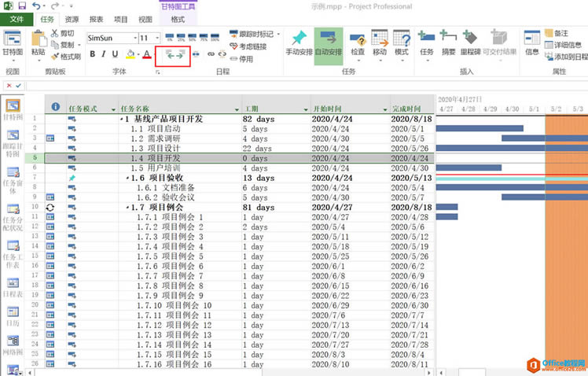This screenshot has height=376, width=588.
Task: Toggle bold formatting button
Action: click(92, 54)
